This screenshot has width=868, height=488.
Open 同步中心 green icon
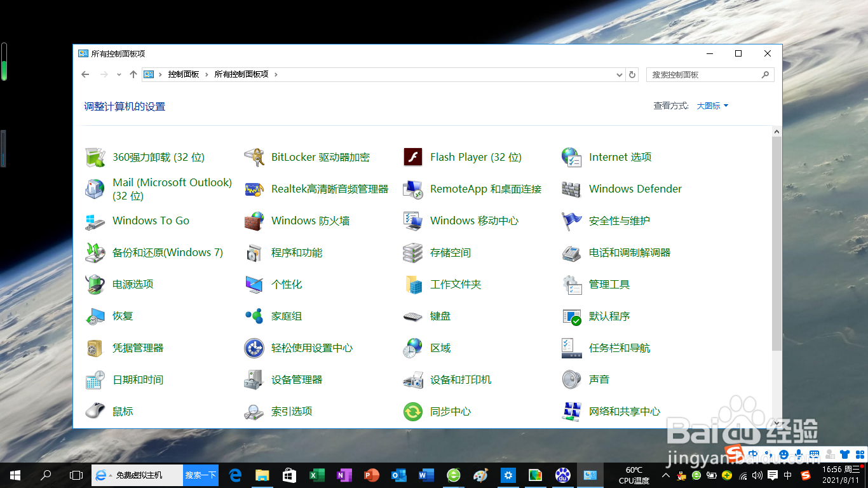413,411
